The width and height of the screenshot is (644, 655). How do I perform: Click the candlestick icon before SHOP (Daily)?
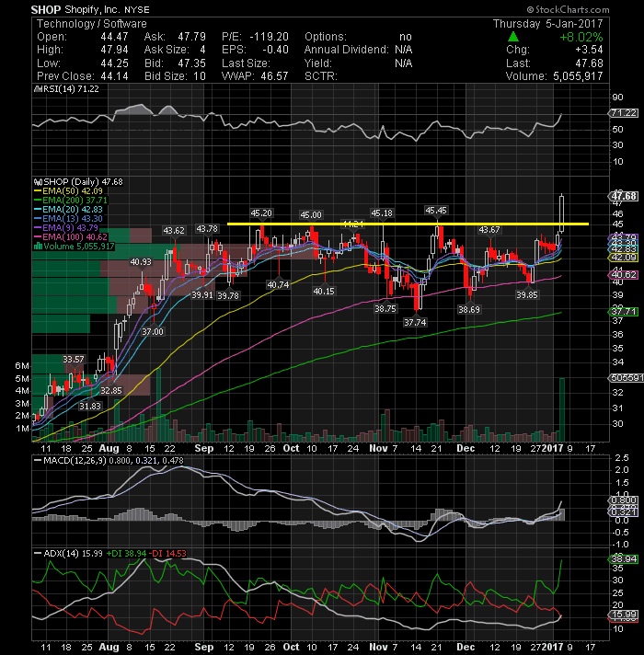click(38, 182)
